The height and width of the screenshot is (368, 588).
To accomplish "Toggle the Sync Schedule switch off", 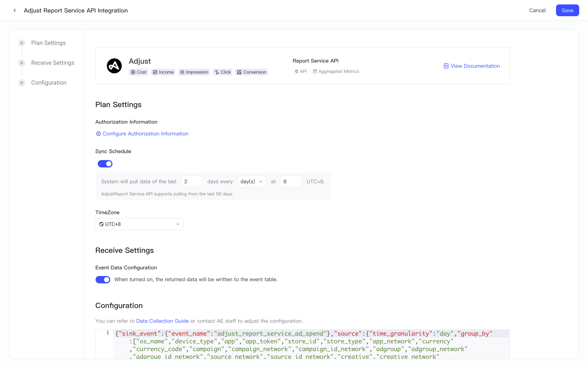I will click(105, 164).
